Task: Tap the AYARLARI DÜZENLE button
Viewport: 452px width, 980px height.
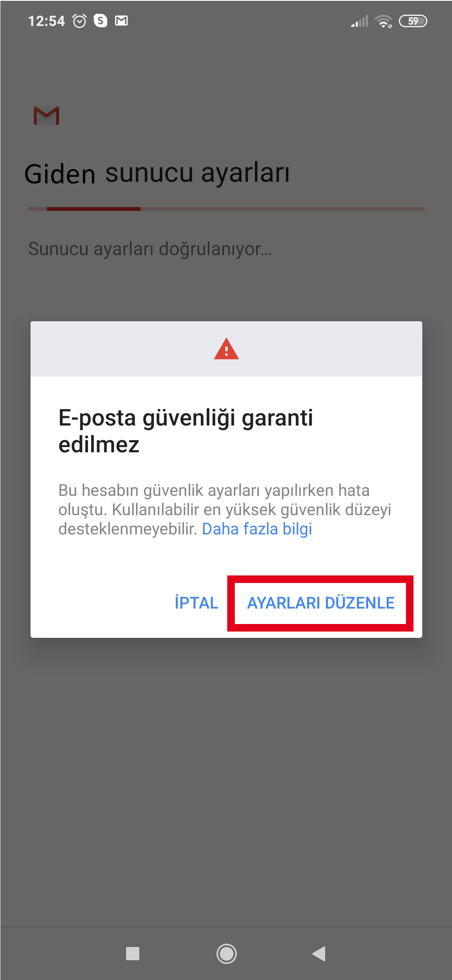Action: (321, 603)
